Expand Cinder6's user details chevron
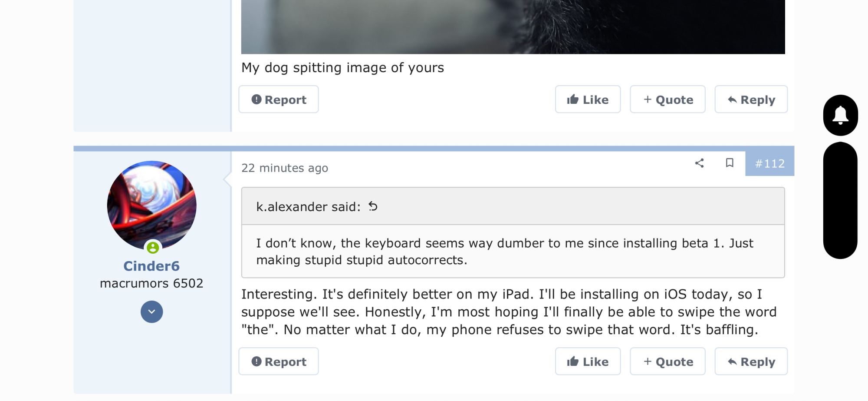 [152, 312]
